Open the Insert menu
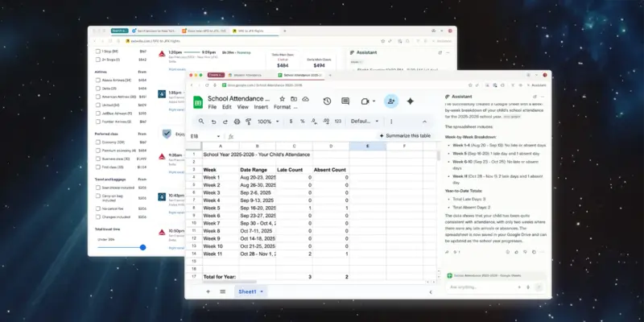644x322 pixels. (x=262, y=107)
